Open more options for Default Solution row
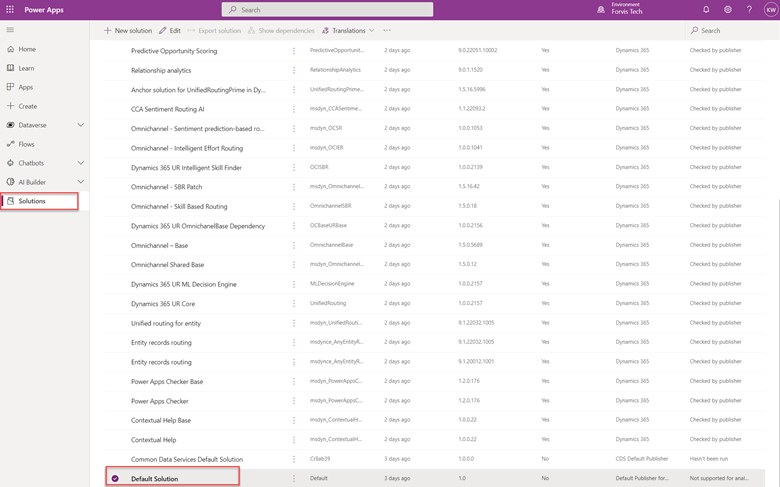Image resolution: width=780 pixels, height=487 pixels. [293, 479]
